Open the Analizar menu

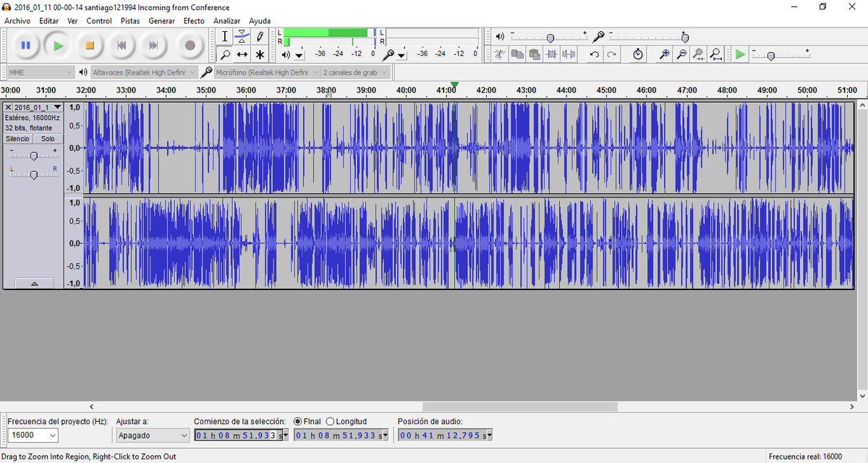click(x=227, y=21)
